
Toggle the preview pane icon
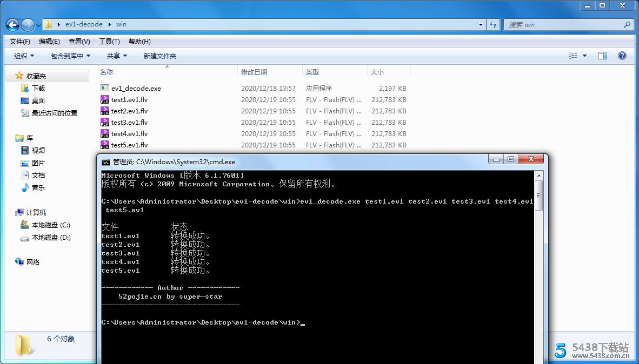tap(602, 56)
